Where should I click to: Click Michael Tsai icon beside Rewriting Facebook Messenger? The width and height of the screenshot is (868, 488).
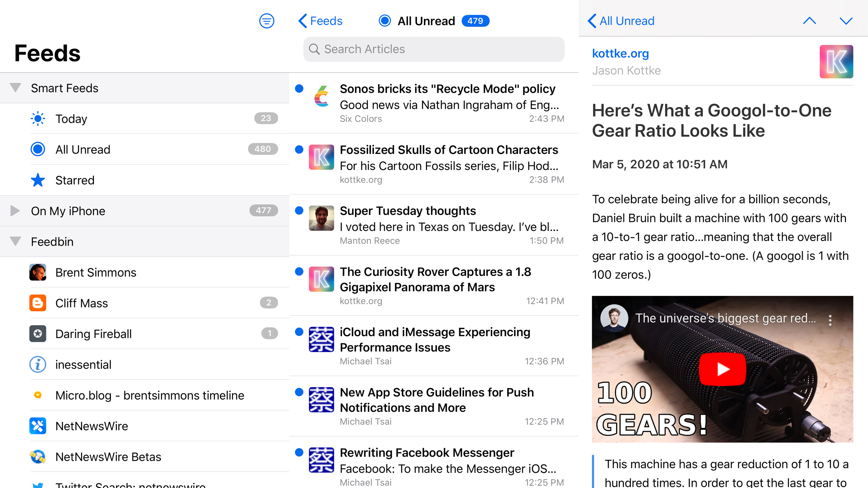point(321,460)
